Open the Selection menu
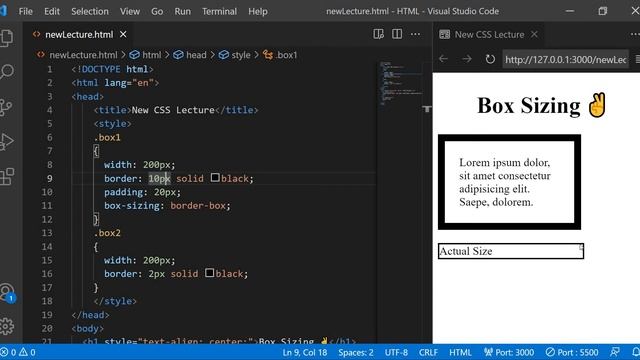The height and width of the screenshot is (360, 640). coord(90,11)
